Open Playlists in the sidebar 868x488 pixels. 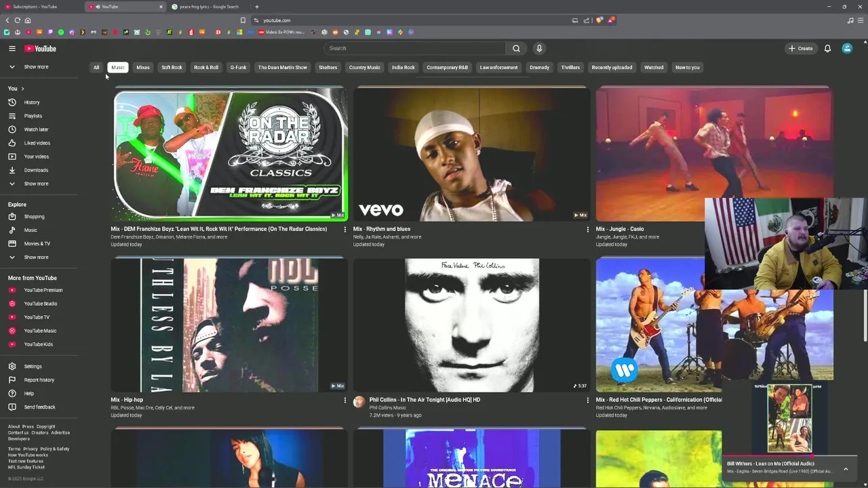pos(33,116)
